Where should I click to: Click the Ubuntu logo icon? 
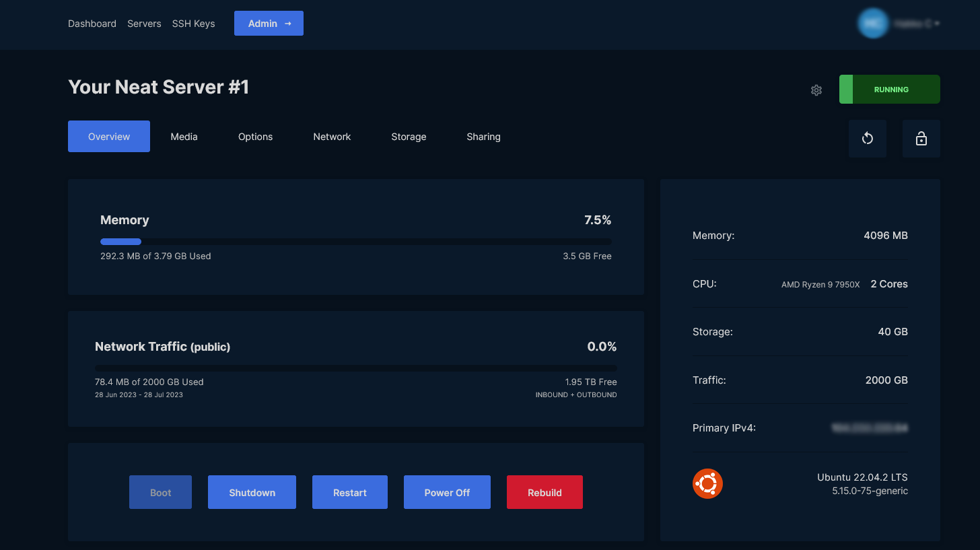707,484
